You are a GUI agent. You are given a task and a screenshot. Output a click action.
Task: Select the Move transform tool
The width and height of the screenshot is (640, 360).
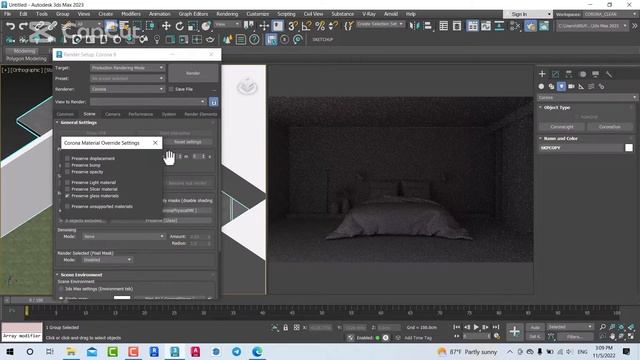click(166, 26)
